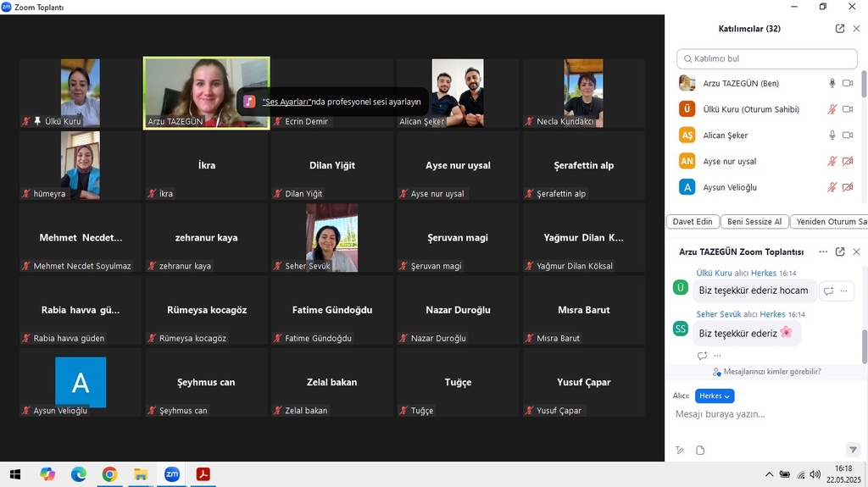Image resolution: width=868 pixels, height=487 pixels.
Task: Show hidden icons in system tray
Action: [x=769, y=474]
